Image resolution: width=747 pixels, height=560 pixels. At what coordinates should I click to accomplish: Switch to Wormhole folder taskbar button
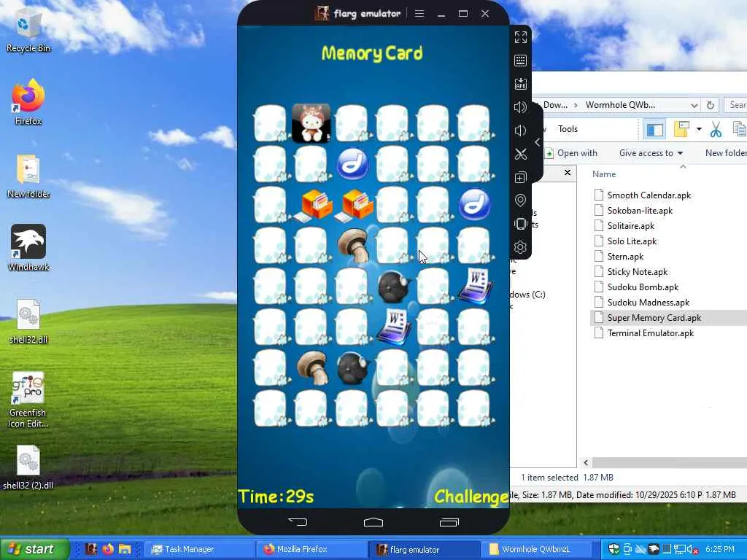click(536, 549)
